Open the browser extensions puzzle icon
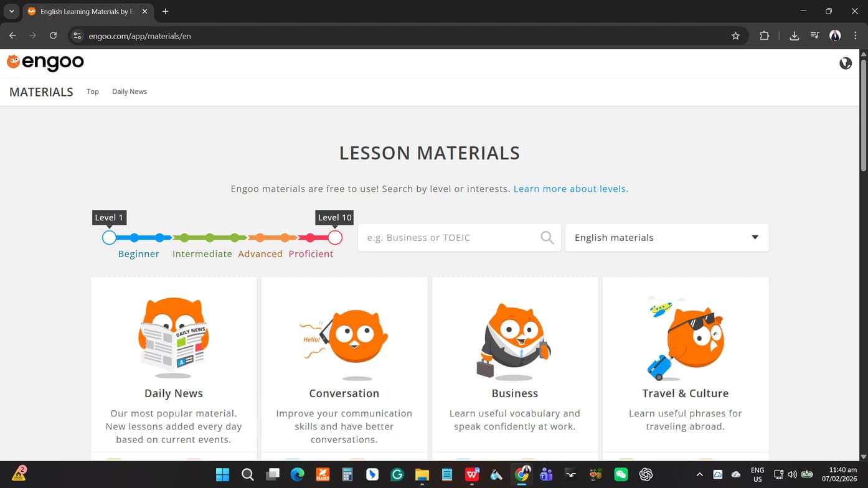 [x=764, y=35]
